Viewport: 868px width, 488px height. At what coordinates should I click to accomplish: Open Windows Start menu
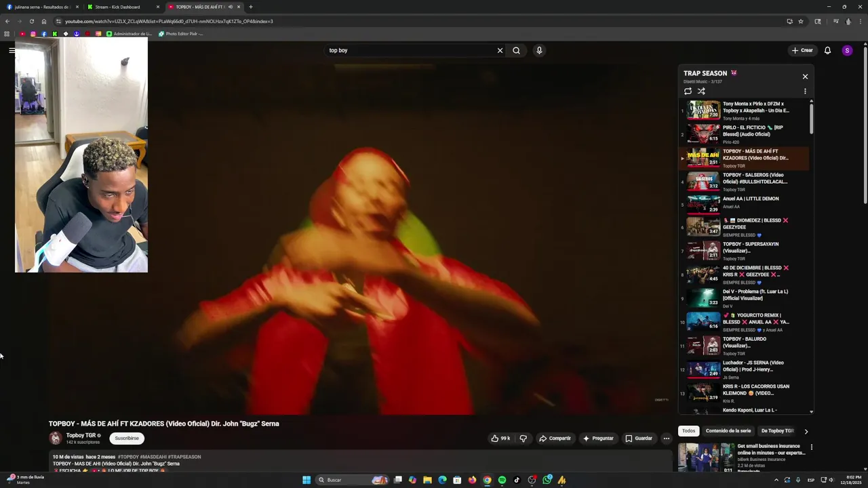point(307,480)
